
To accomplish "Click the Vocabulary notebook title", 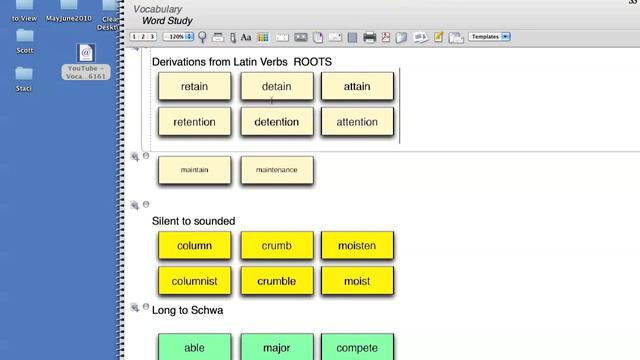I will coord(158,9).
